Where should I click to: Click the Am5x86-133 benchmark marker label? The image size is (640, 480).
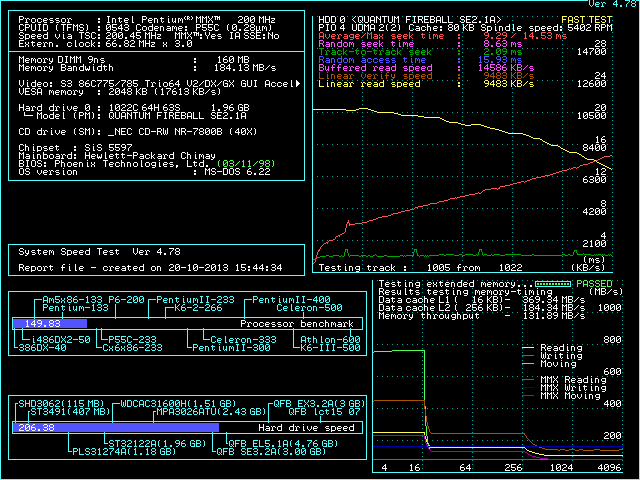[72, 300]
